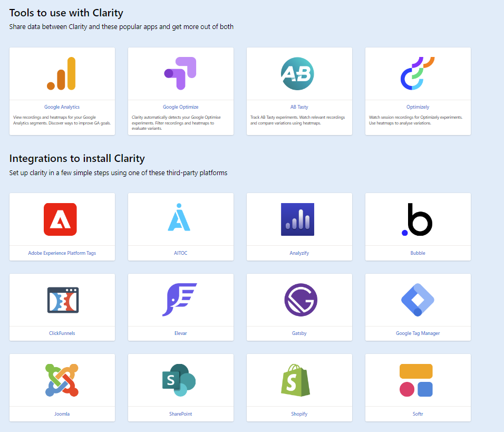The width and height of the screenshot is (504, 432).
Task: Click the Google Analytics description text
Action: 62,120
